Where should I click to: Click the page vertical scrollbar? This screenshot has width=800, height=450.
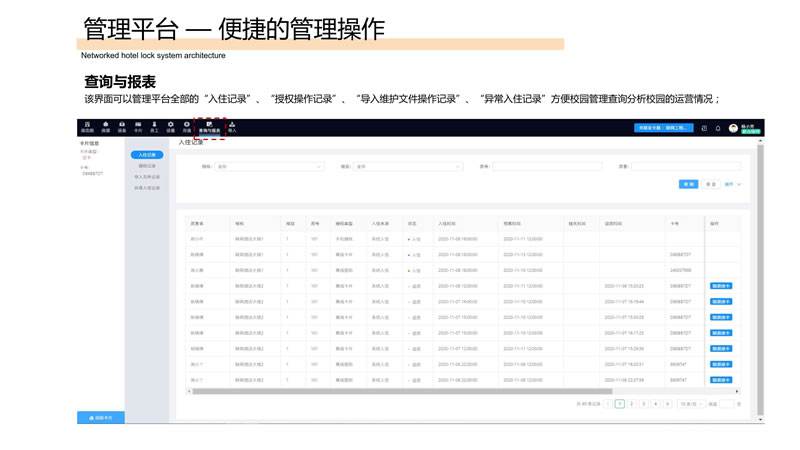[x=761, y=280]
